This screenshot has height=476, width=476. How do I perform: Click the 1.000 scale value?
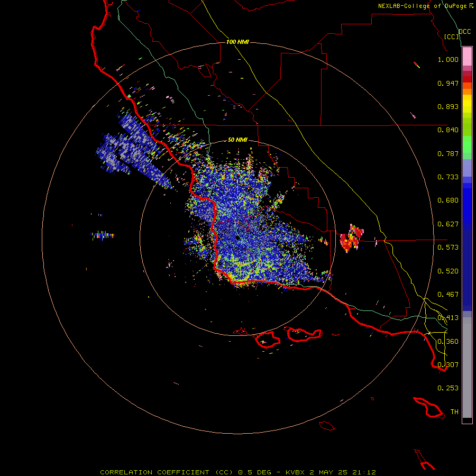point(448,59)
